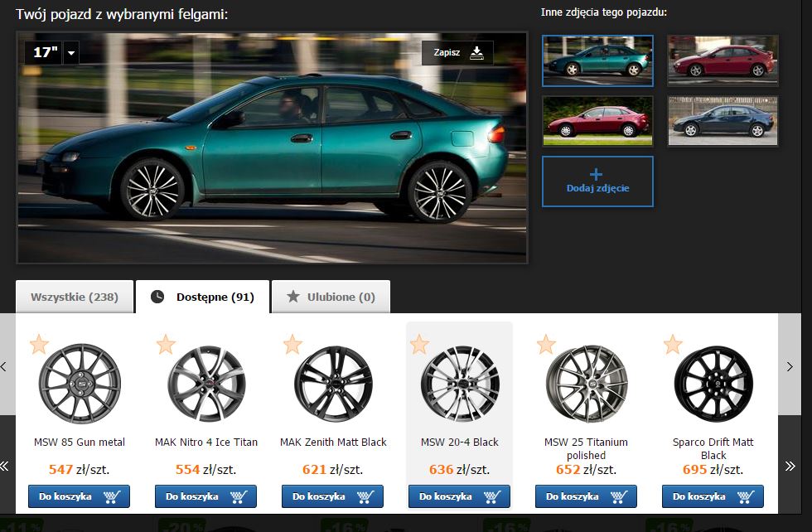Toggle favorite star on MAK Nitro 4 Ice Titan
The image size is (812, 532).
tap(166, 344)
